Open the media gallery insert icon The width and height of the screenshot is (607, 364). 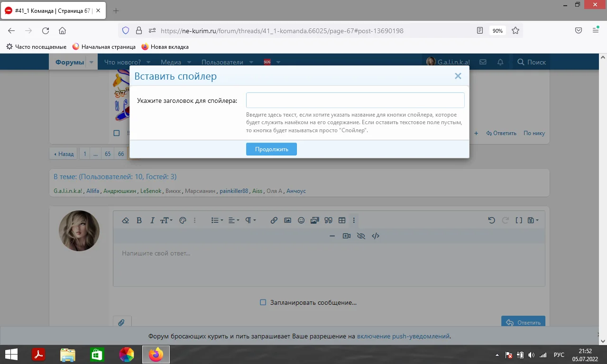point(314,220)
